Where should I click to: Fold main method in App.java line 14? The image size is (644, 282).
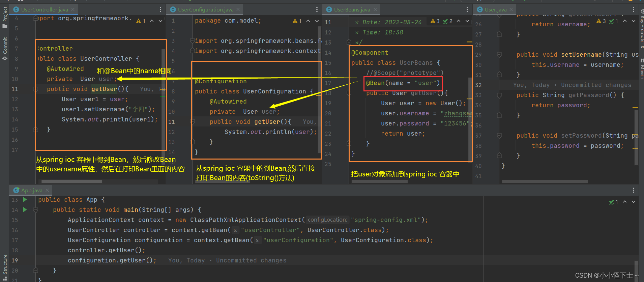[x=35, y=210]
